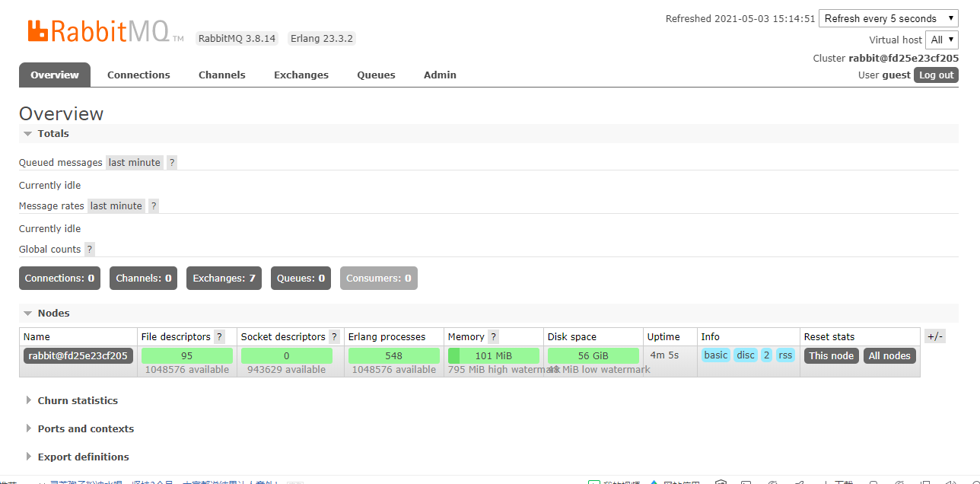Image resolution: width=980 pixels, height=484 pixels.
Task: Click the Consumers: 0 count button
Action: 379,278
